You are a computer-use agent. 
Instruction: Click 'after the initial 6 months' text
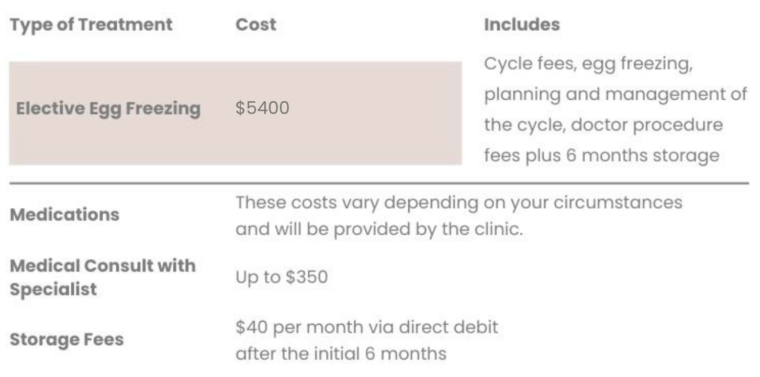[341, 354]
